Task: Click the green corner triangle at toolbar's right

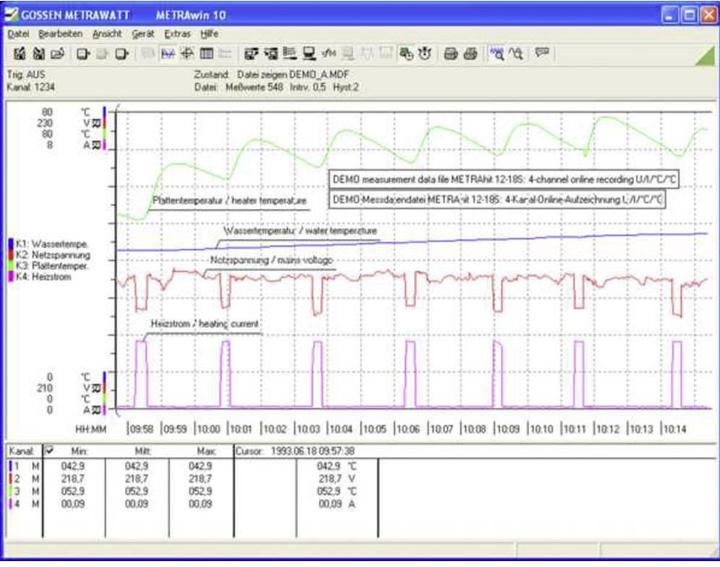Action: (x=706, y=57)
